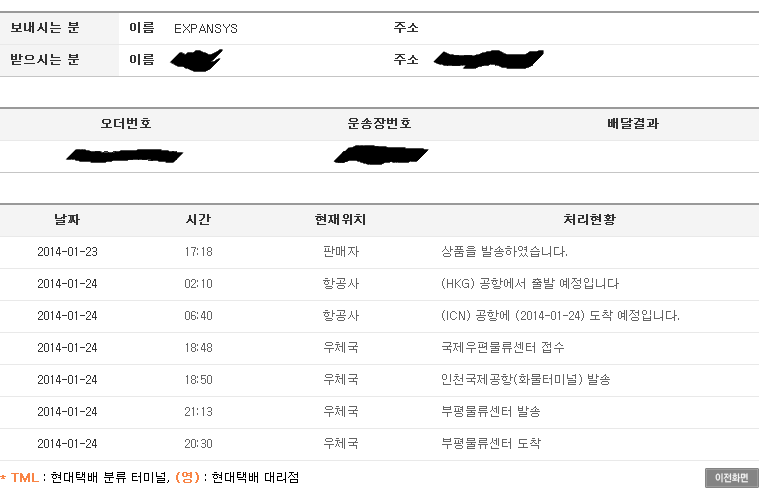Click the 받으시는 분 row label
Viewport: 780px width, 499px height.
pos(45,60)
